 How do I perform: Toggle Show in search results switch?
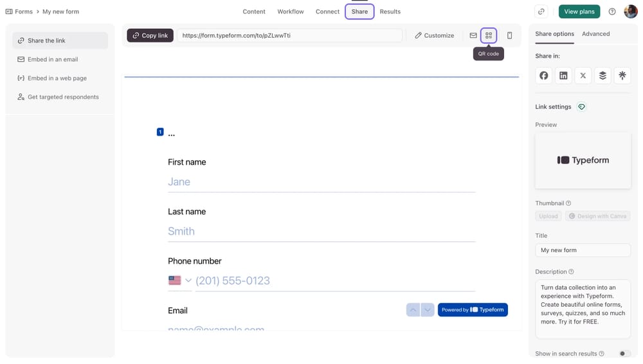(x=624, y=354)
